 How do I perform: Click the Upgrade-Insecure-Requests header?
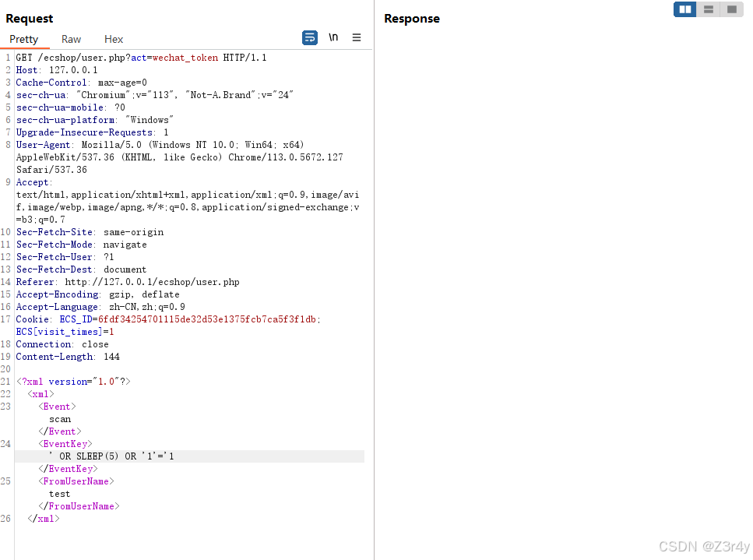click(92, 132)
